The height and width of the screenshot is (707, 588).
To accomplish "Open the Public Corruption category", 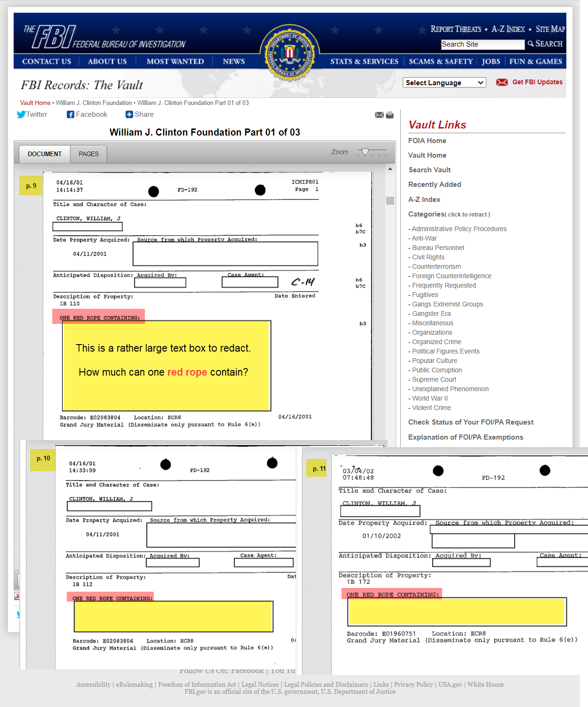I will (437, 370).
